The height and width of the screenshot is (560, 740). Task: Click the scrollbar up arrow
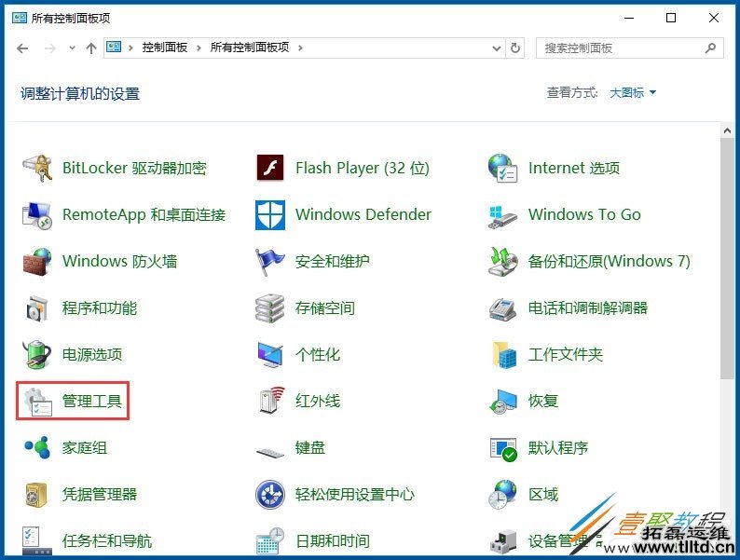coord(727,130)
